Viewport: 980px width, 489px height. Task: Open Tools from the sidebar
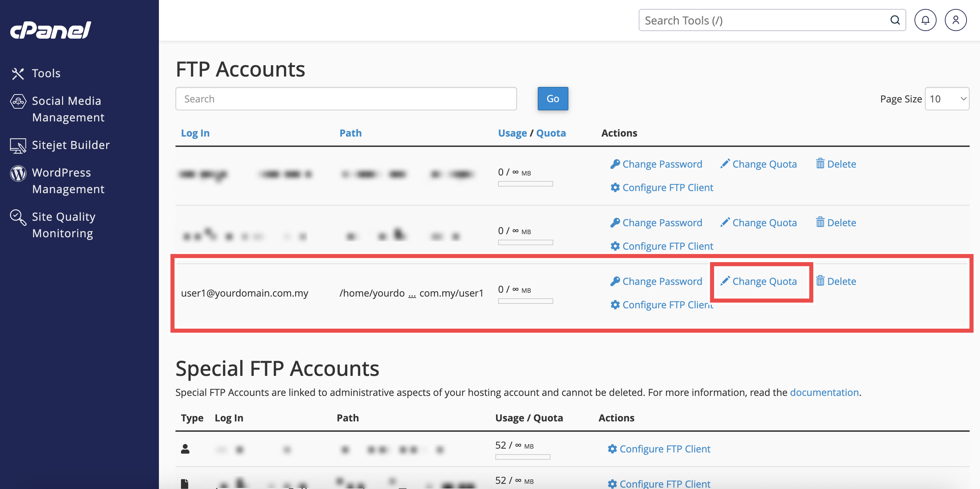[46, 73]
